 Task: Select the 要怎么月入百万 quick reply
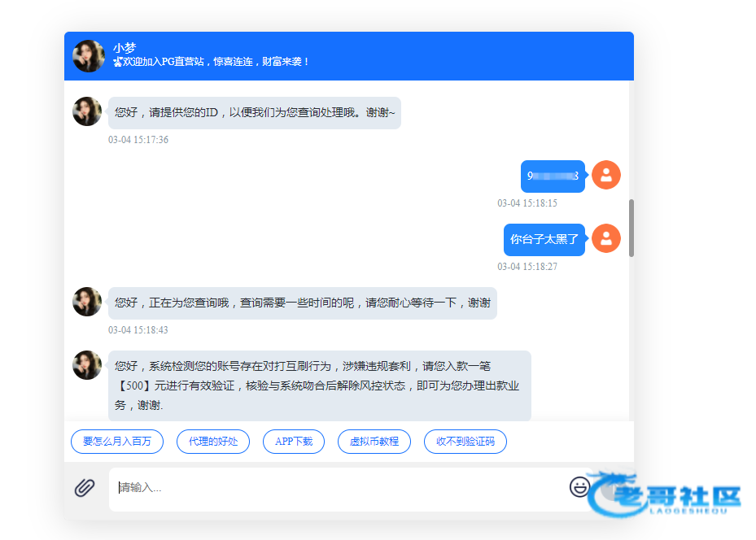117,442
